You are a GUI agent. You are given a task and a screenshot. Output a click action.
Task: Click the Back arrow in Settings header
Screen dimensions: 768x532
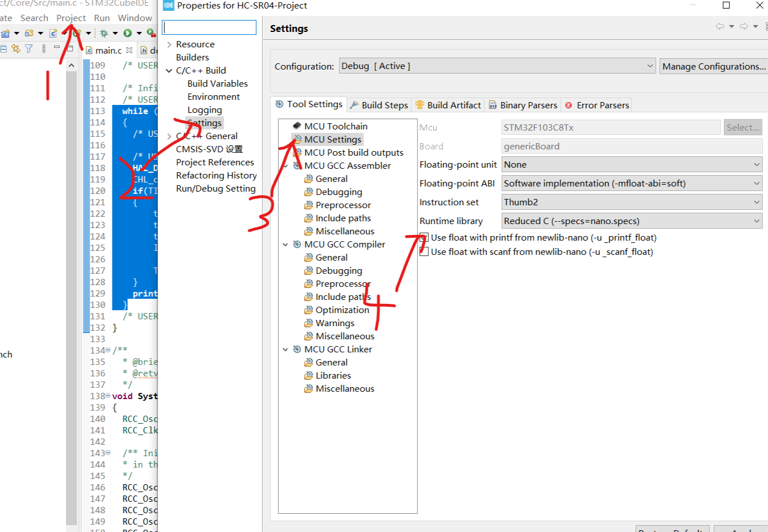(x=720, y=26)
